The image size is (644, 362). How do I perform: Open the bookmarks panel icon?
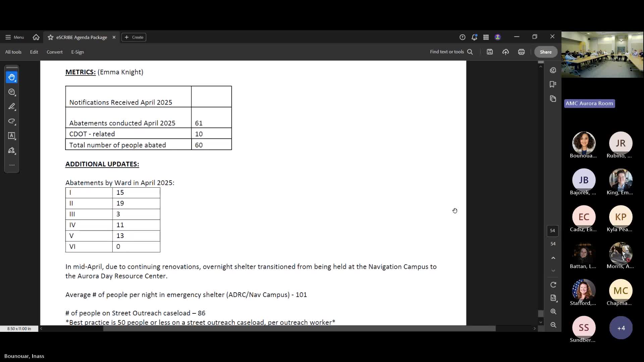point(553,84)
